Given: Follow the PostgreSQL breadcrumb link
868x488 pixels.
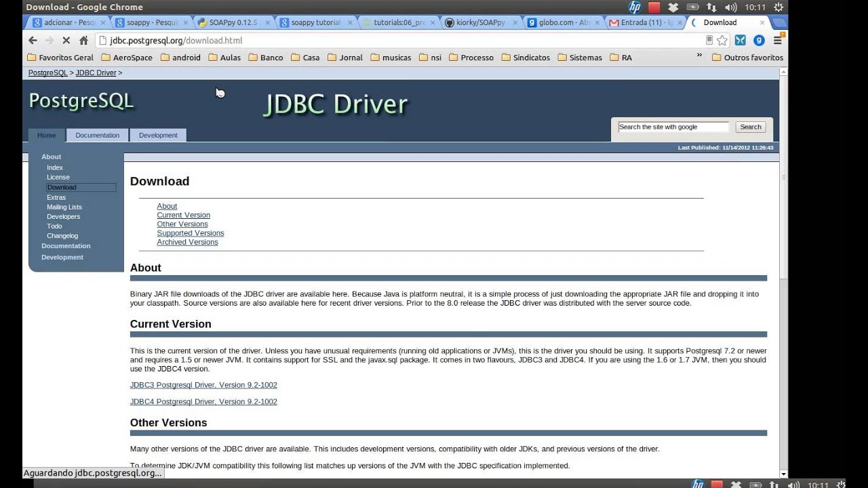Looking at the screenshot, I should coord(47,73).
